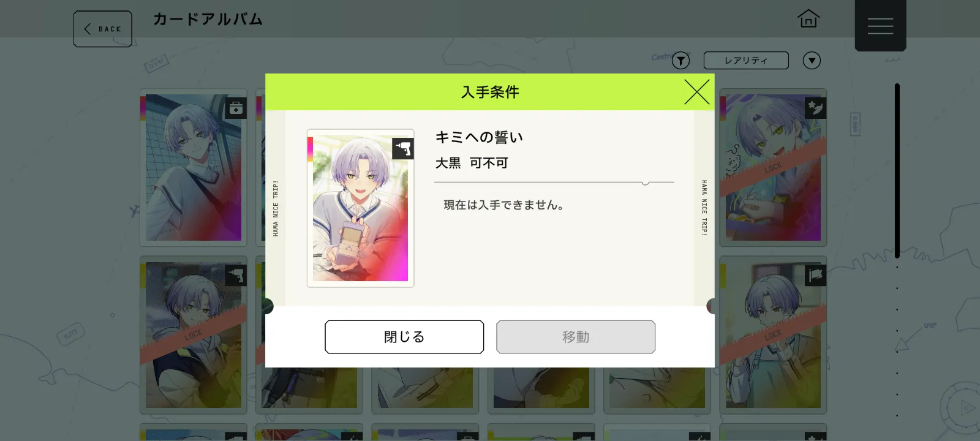Select キミへの誓い card thumbnail in dialog
Screen dimensions: 980x441
[x=360, y=208]
